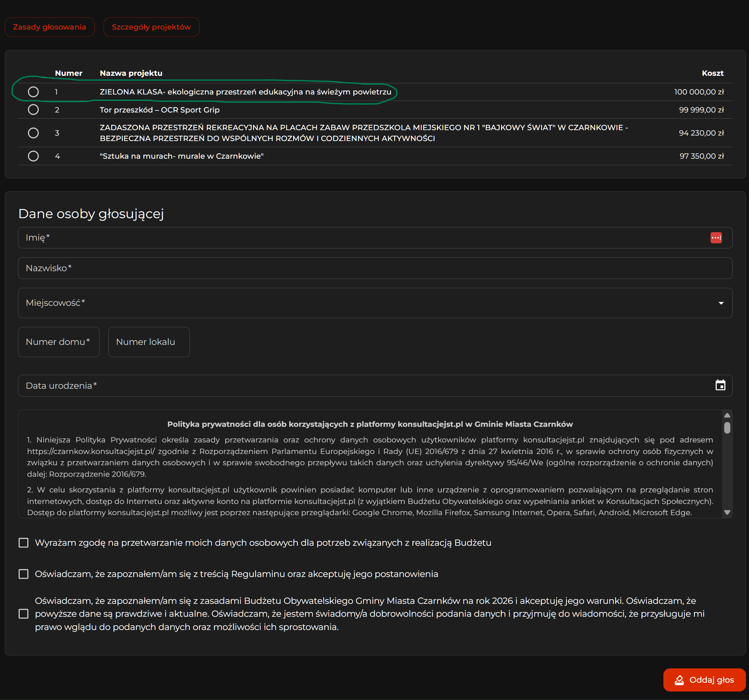Click privacy policy scroll up arrow

coord(727,415)
